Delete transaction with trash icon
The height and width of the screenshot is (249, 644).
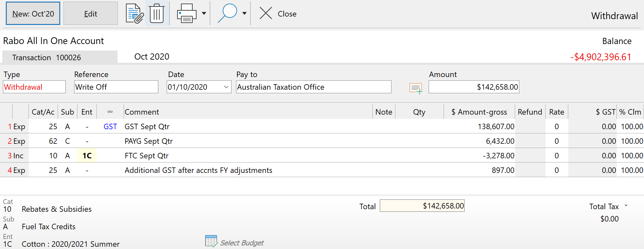(x=157, y=14)
